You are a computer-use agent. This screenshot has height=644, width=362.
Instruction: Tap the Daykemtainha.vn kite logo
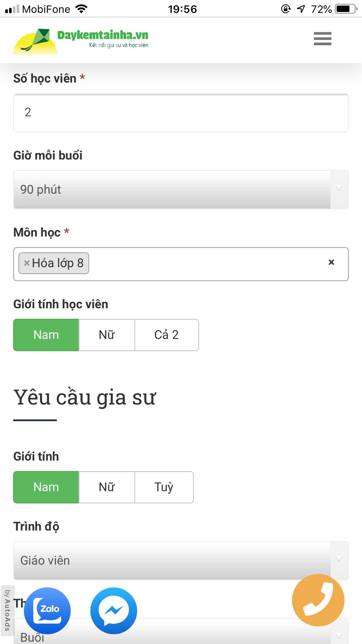[x=35, y=42]
